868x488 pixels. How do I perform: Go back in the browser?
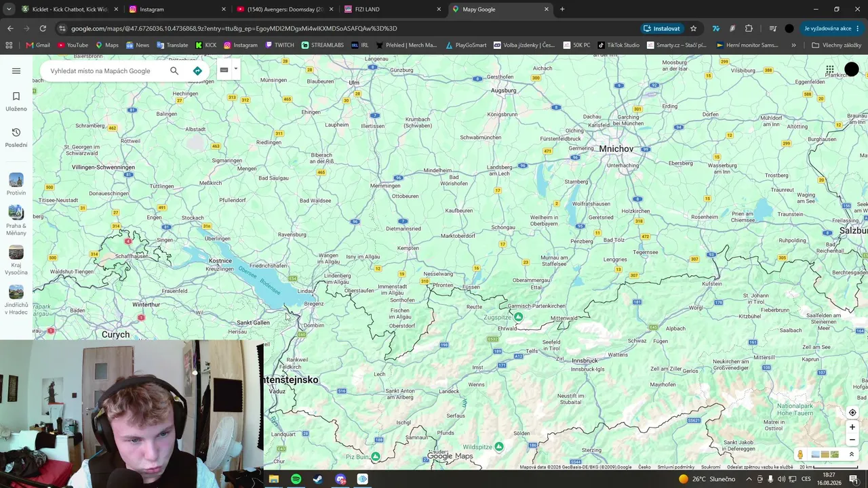(10, 28)
